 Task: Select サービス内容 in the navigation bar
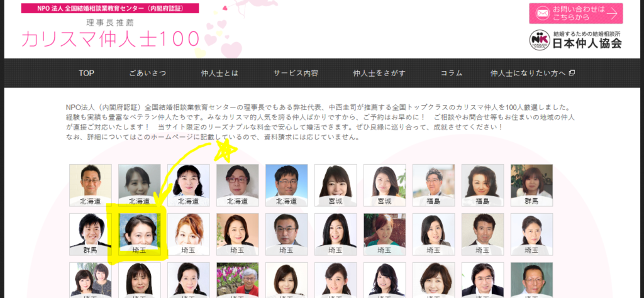point(296,73)
